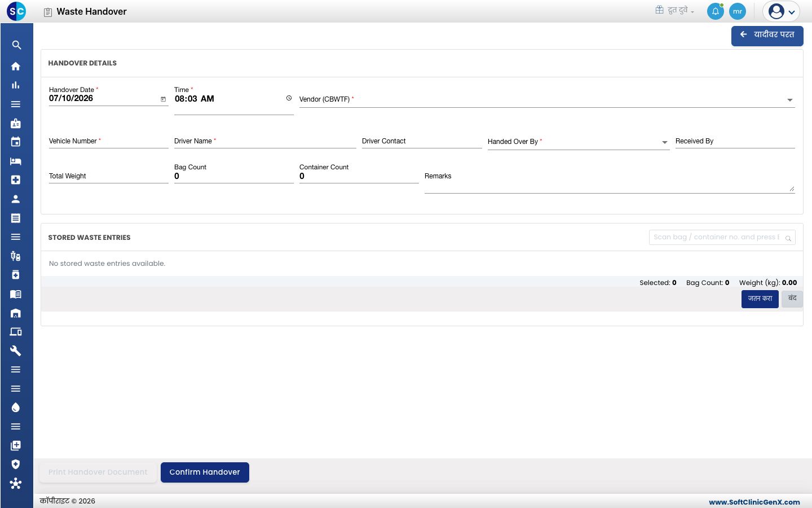Open the user profile dropdown menu
812x508 pixels.
(x=781, y=11)
